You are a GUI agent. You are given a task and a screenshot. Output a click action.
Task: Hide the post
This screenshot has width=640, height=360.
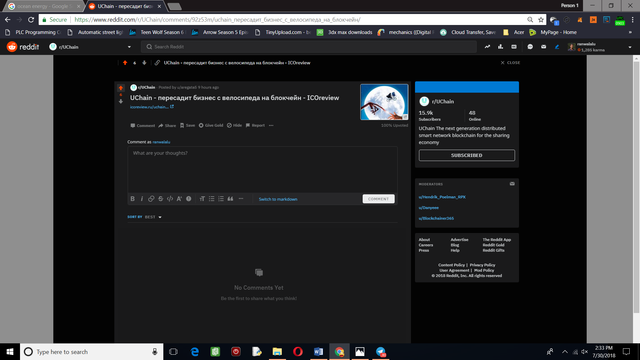tap(234, 126)
